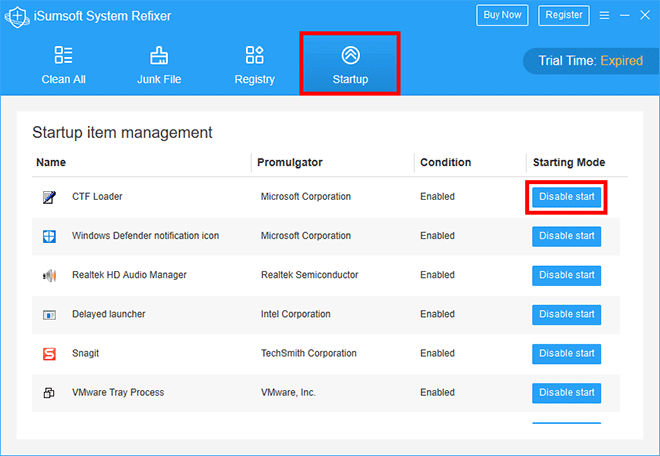Click VMware, Inc. promulgator cell
The height and width of the screenshot is (456, 660).
coord(288,392)
